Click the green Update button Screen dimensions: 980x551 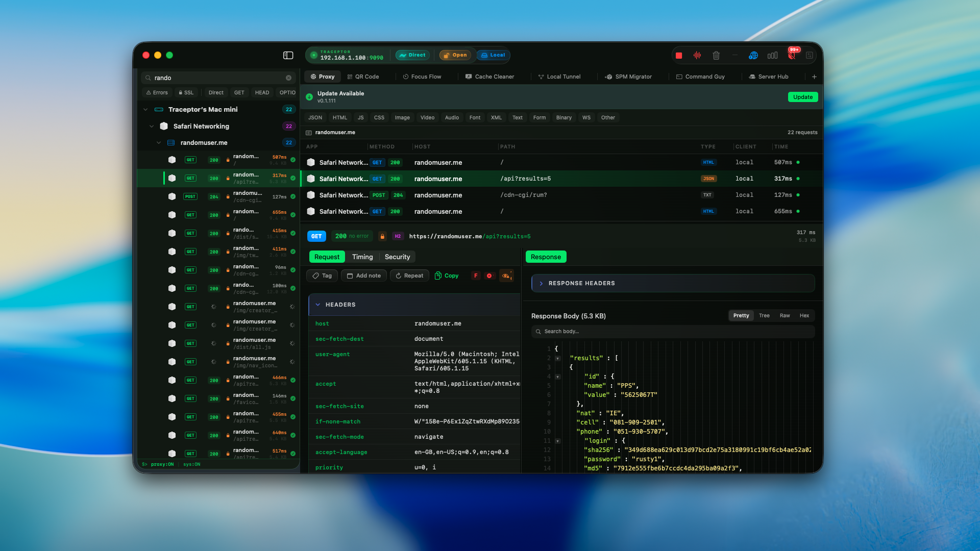click(803, 97)
